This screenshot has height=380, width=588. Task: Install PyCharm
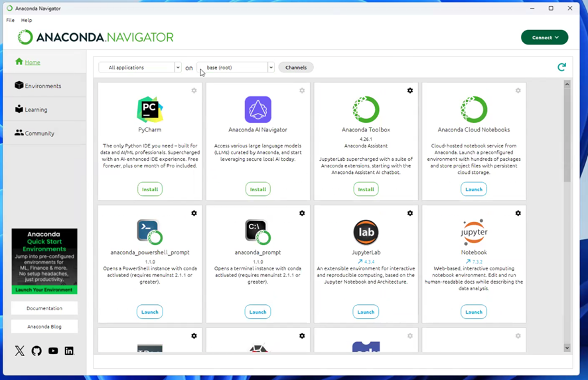[149, 189]
